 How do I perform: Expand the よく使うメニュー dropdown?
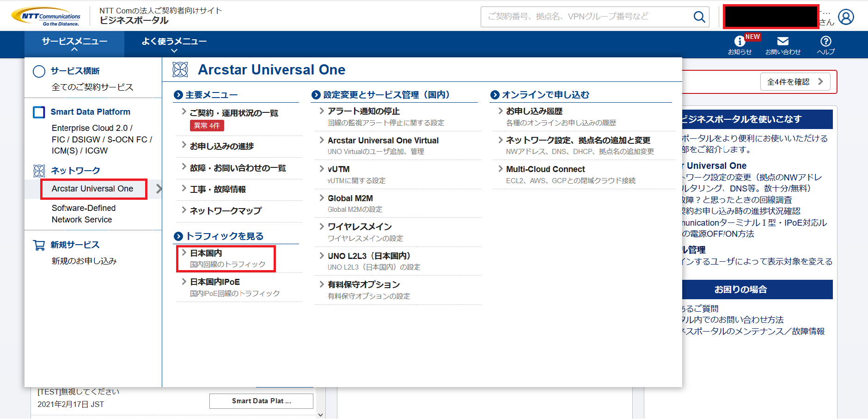click(174, 44)
